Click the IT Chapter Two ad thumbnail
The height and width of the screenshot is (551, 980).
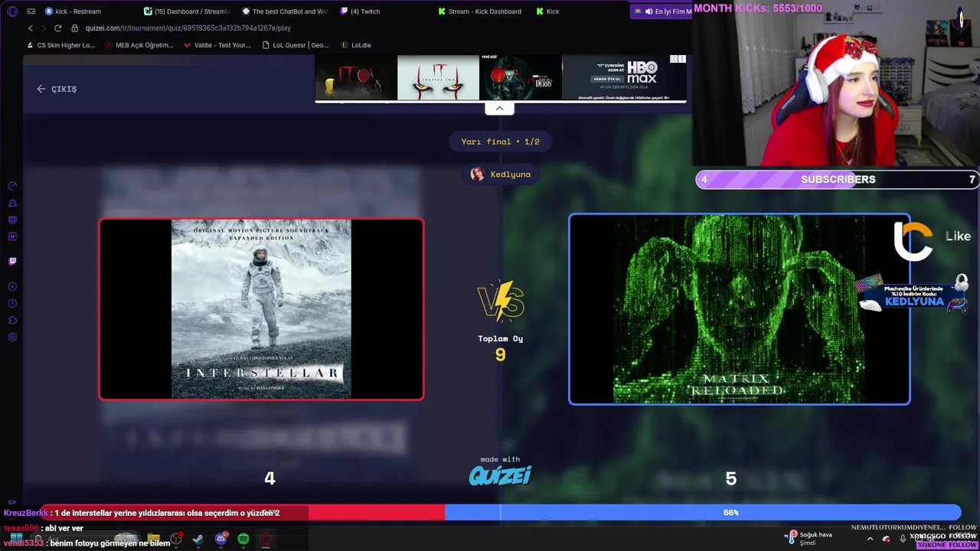(438, 77)
